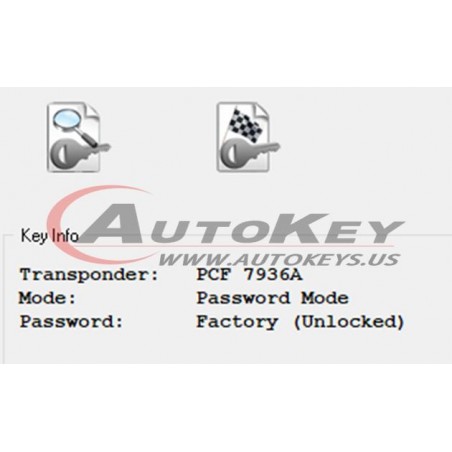Screen dimensions: 452x452
Task: Click the magnifier key identify icon
Action: (x=79, y=137)
